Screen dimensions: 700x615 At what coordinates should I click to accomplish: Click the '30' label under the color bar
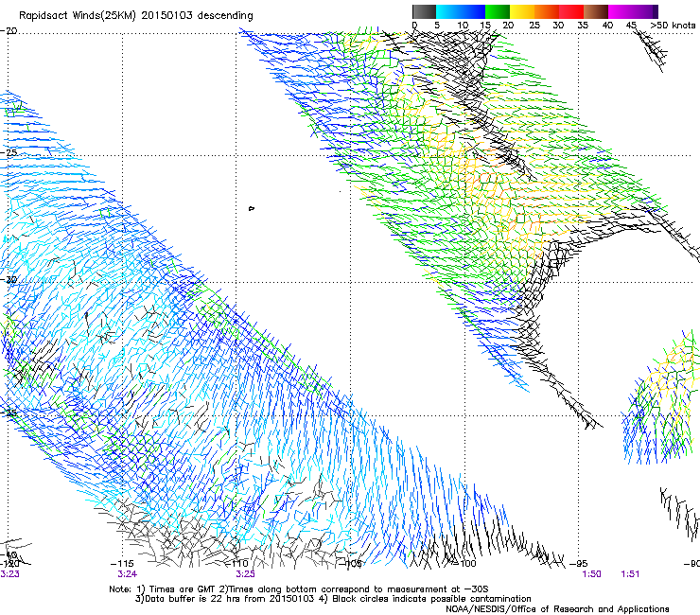point(558,26)
